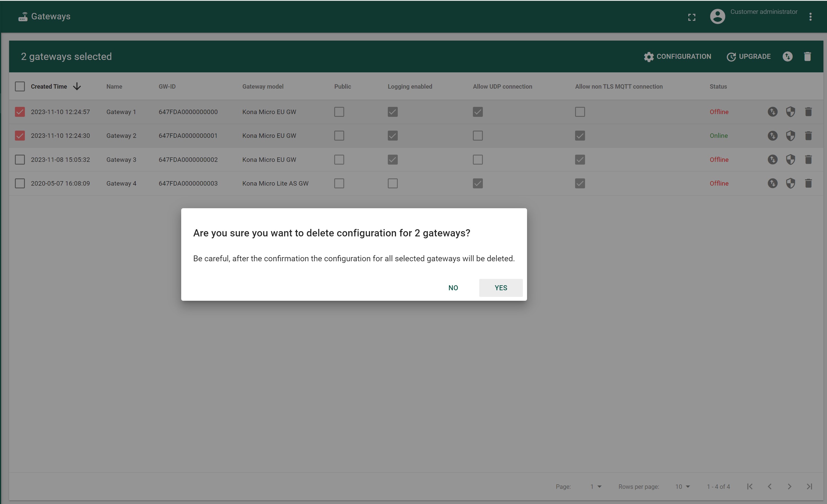Enable Allow UDP connection for Gateway 3

477,160
